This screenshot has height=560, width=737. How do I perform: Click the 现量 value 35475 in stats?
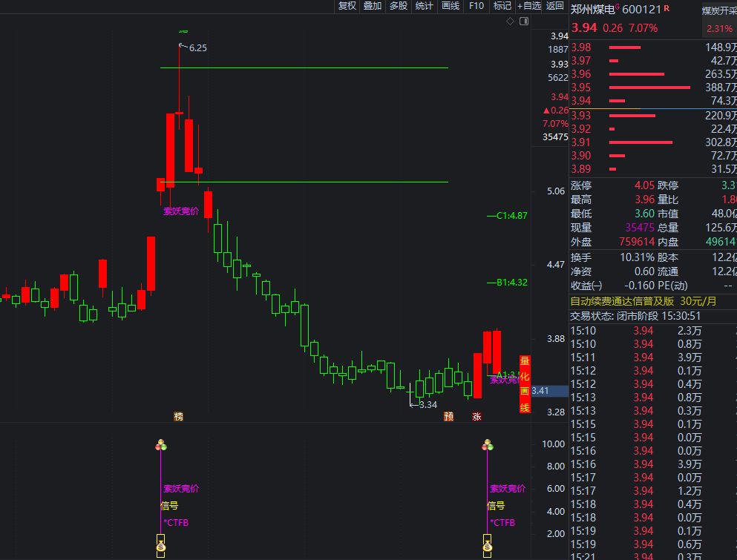click(x=640, y=228)
